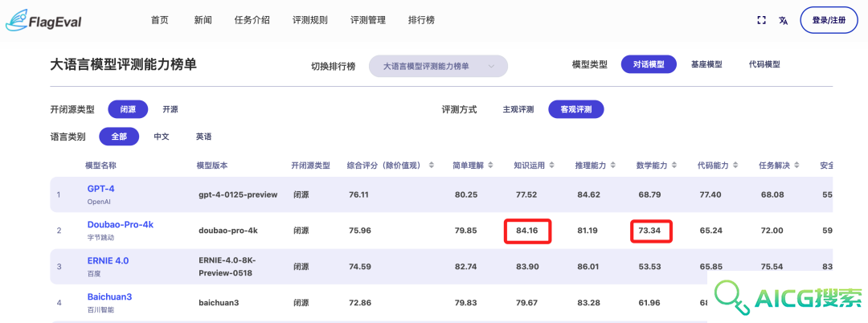
Task: Click ERNIE overall score 74.59
Action: (x=360, y=267)
